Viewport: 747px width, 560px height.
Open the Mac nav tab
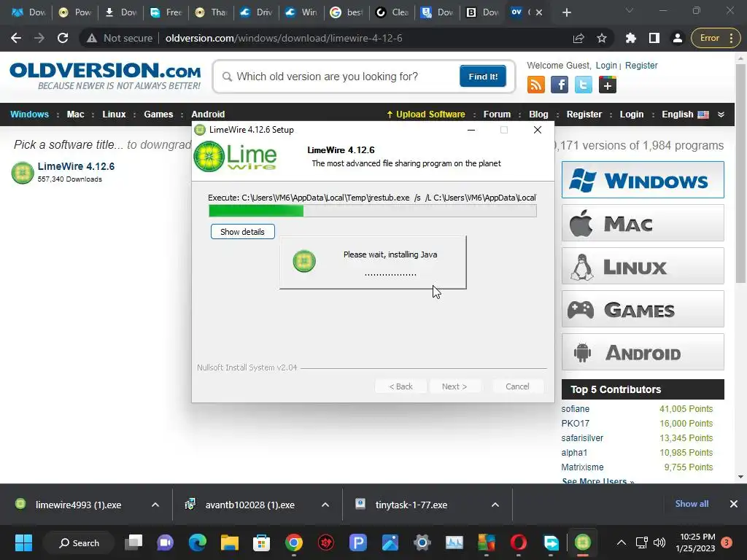click(x=75, y=114)
